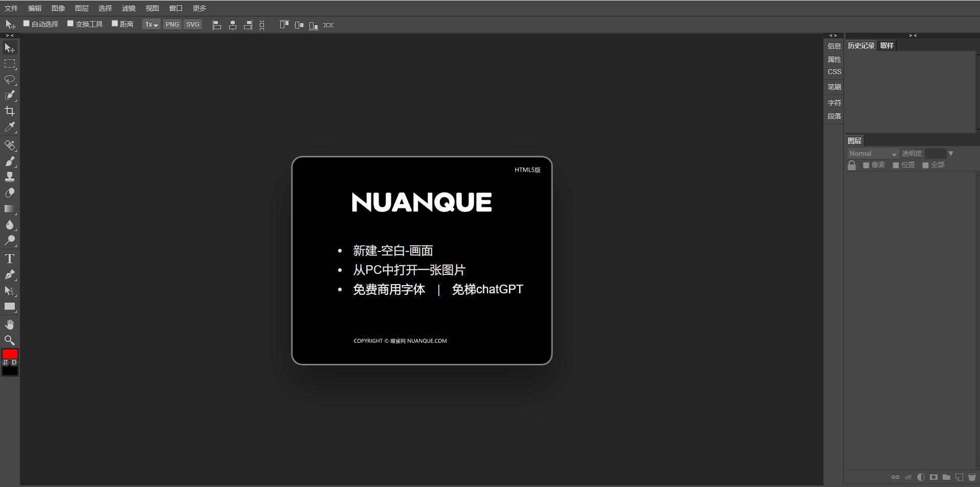This screenshot has height=487, width=980.
Task: Select the Hand tool
Action: (10, 324)
